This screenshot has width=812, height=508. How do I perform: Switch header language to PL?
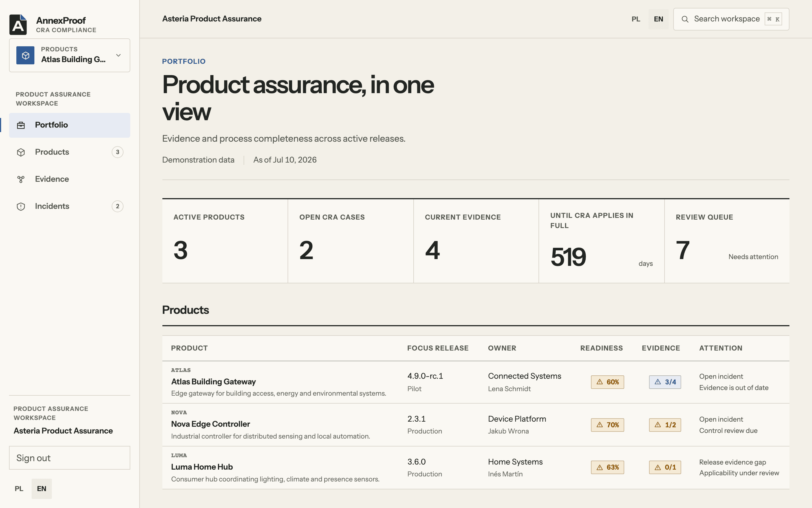coord(636,19)
